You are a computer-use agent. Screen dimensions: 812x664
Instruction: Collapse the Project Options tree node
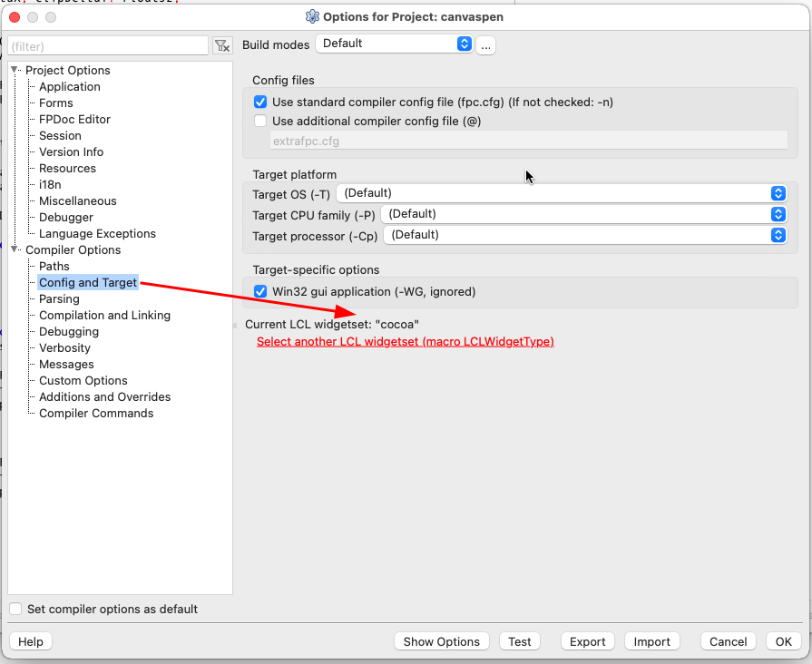pos(15,70)
